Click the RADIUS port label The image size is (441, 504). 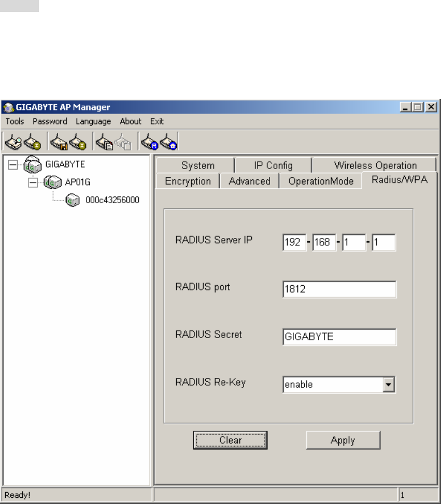(203, 287)
